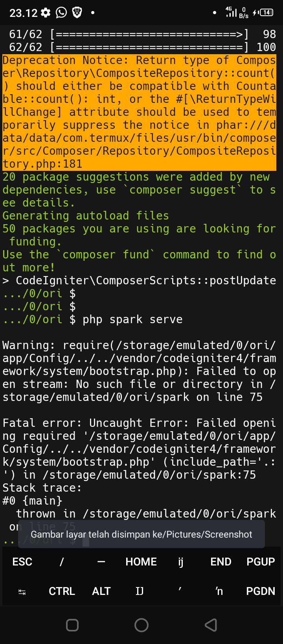Tap the HOME extra key
The width and height of the screenshot is (283, 644).
click(x=141, y=562)
